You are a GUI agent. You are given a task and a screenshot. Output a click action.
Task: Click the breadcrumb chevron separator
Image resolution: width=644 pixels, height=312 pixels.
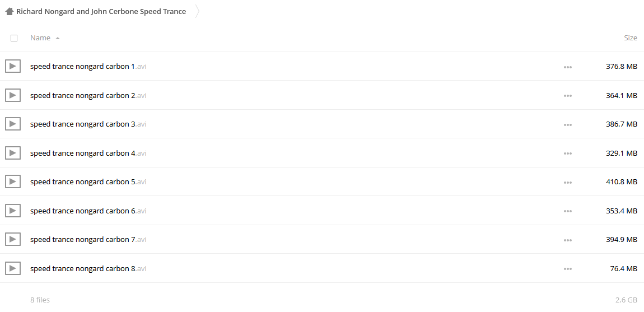(x=197, y=12)
